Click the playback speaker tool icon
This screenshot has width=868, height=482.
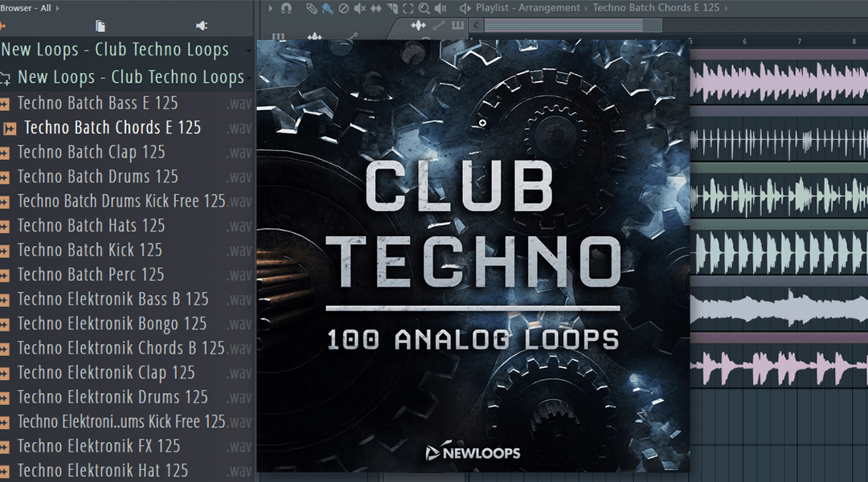tap(440, 8)
